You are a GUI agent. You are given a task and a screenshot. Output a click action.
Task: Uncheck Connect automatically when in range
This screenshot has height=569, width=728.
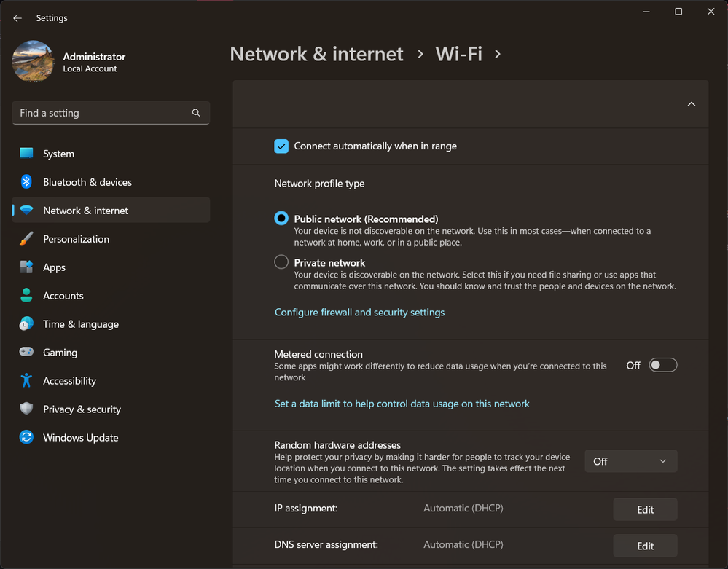coord(281,146)
